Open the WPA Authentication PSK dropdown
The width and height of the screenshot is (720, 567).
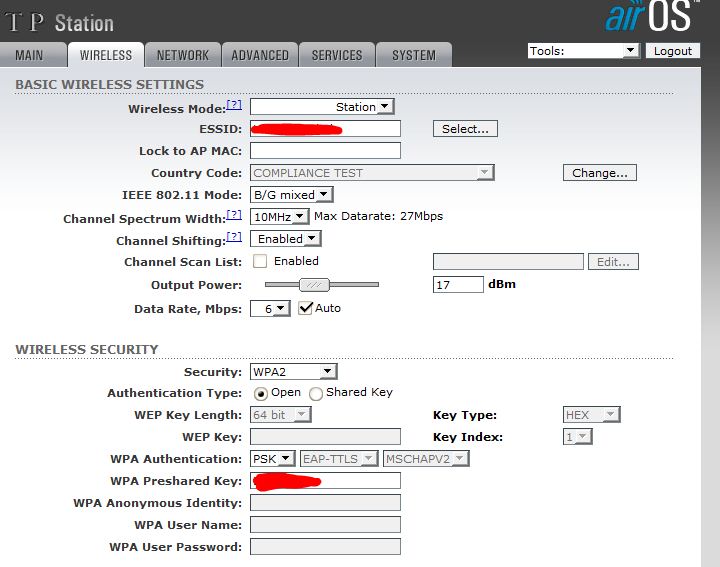tap(273, 459)
